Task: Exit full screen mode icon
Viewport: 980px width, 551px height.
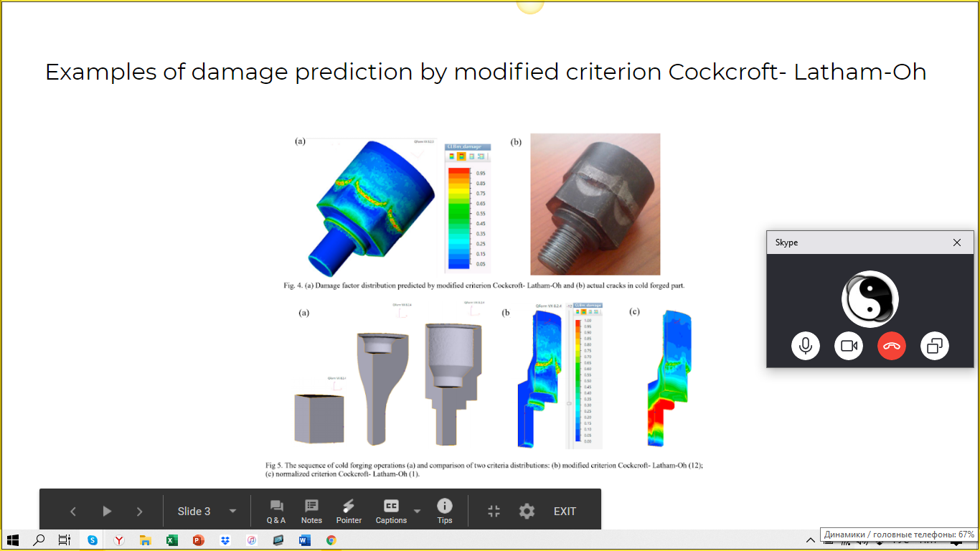Action: (x=494, y=512)
